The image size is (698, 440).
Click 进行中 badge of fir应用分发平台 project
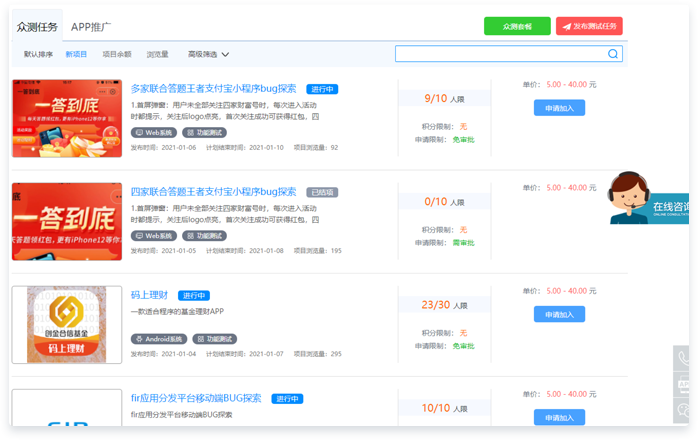(287, 399)
